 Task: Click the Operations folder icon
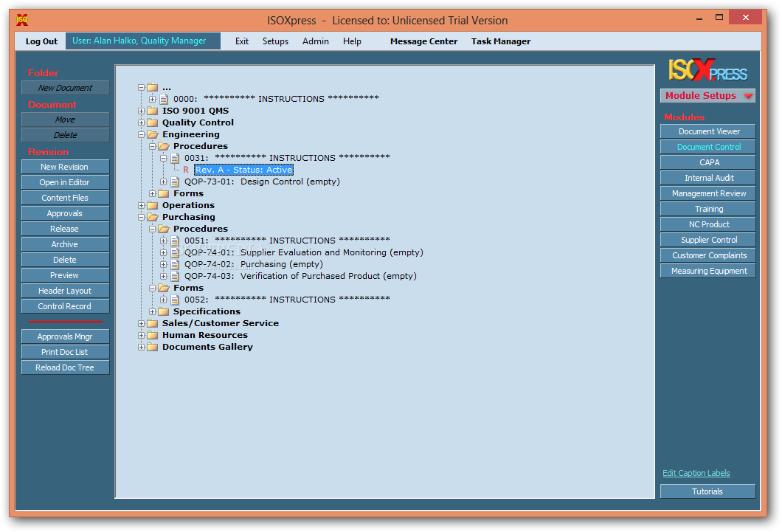[153, 205]
